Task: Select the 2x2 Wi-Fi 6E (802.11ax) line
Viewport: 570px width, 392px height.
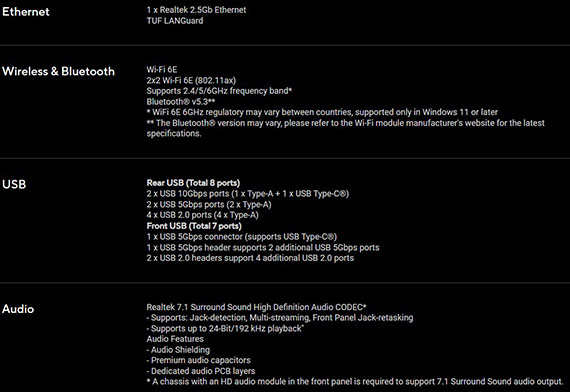Action: (191, 80)
